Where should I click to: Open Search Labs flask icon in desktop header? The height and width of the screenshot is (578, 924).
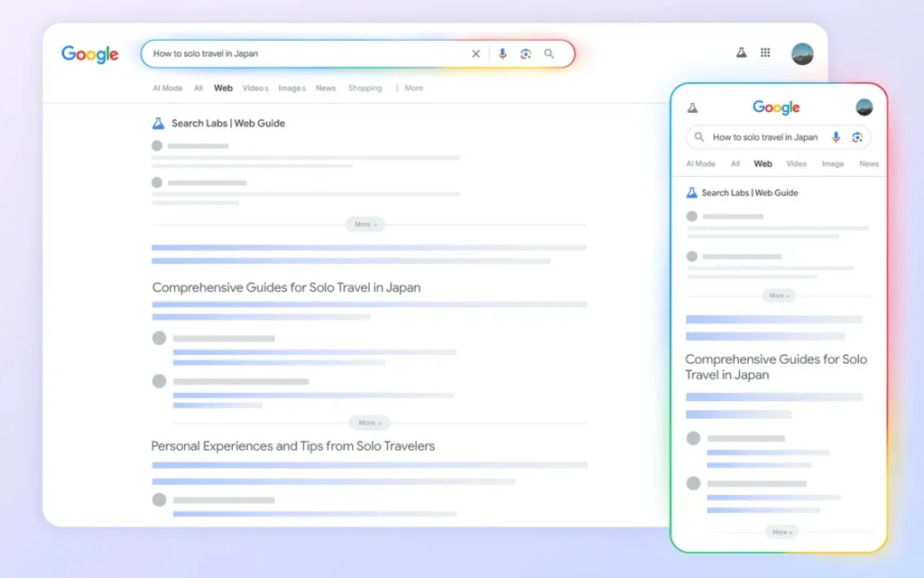tap(741, 53)
